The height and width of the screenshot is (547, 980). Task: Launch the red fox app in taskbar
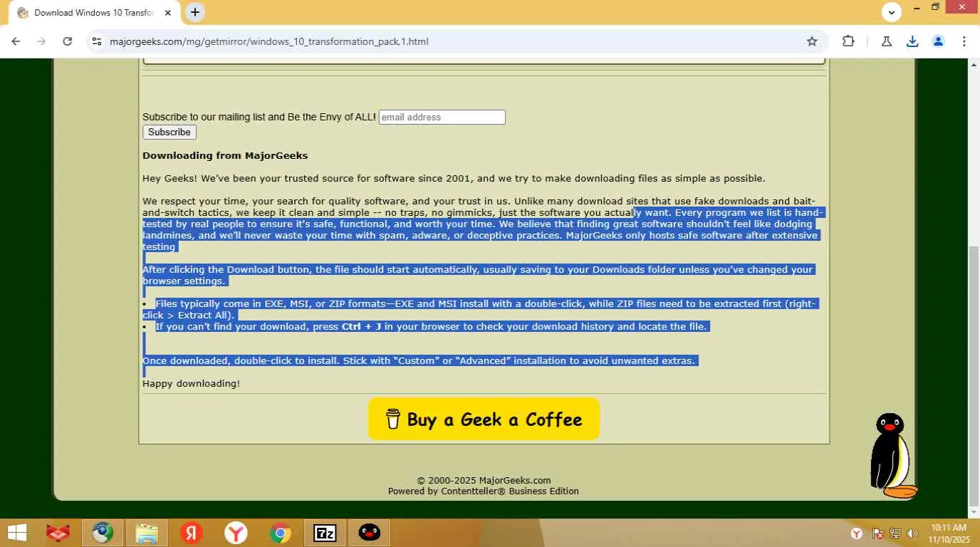[58, 533]
